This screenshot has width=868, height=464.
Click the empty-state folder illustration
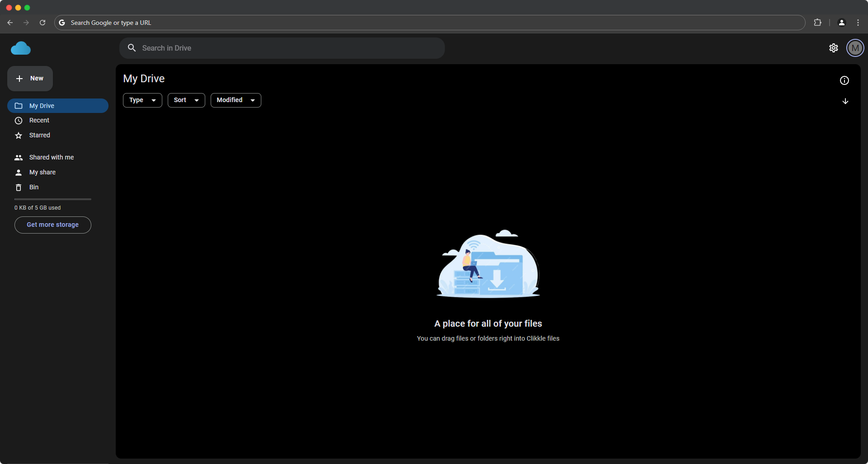488,264
